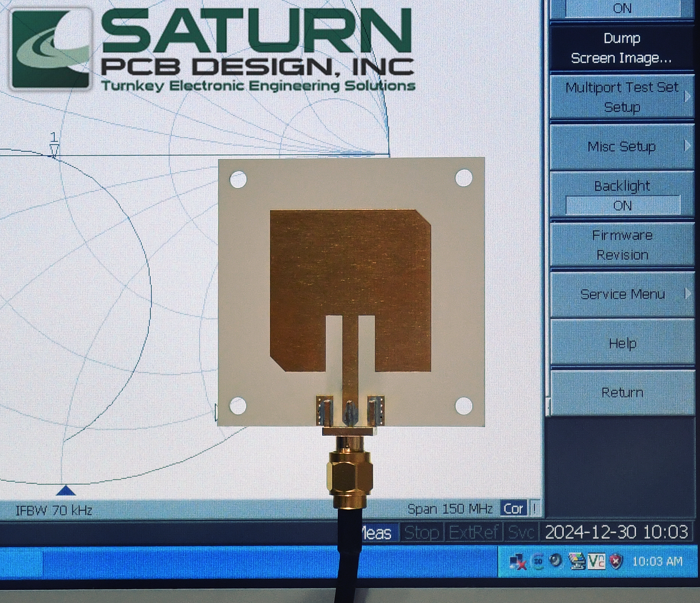Open the Firmware Revision menu entry
The height and width of the screenshot is (603, 700).
pyautogui.click(x=622, y=245)
